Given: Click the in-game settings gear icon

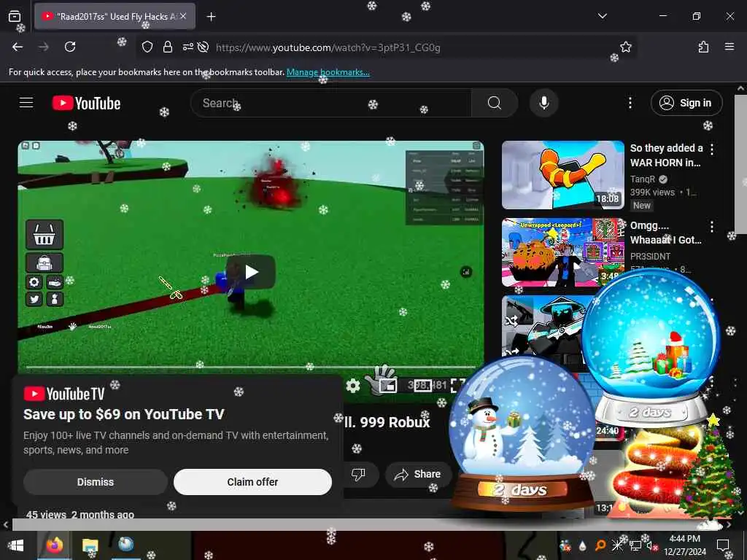Looking at the screenshot, I should [34, 282].
